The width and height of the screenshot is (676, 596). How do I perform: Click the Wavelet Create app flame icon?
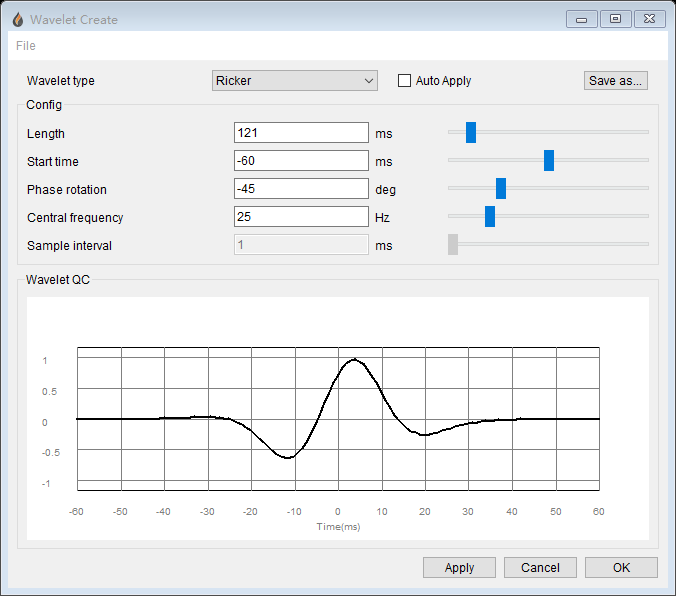pos(17,19)
